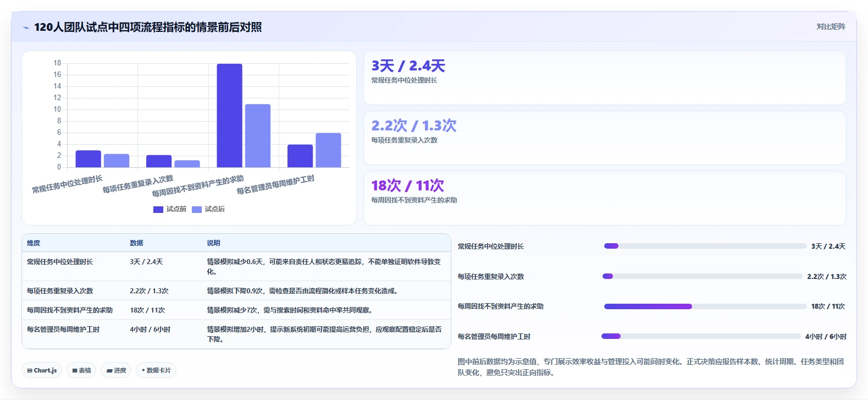The width and height of the screenshot is (868, 400).
Task: Click the 常规任务中位处理时长 table row label
Action: (60, 262)
